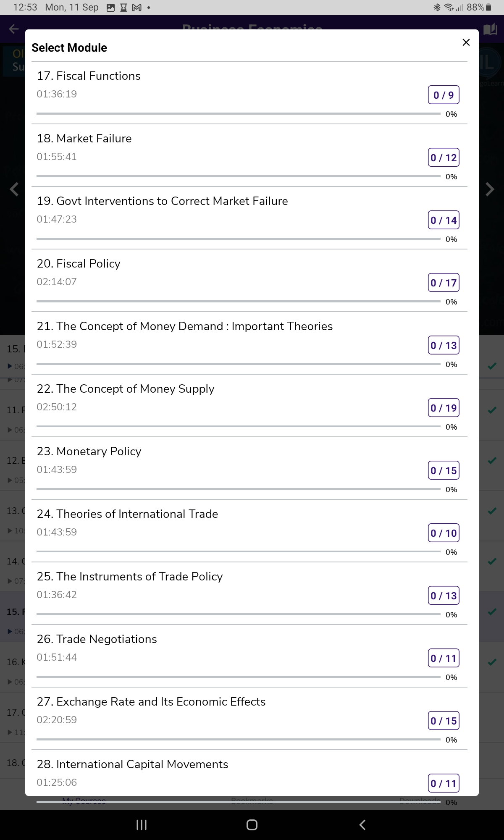Tap the back arrow in header
This screenshot has height=840, width=504.
[x=14, y=29]
